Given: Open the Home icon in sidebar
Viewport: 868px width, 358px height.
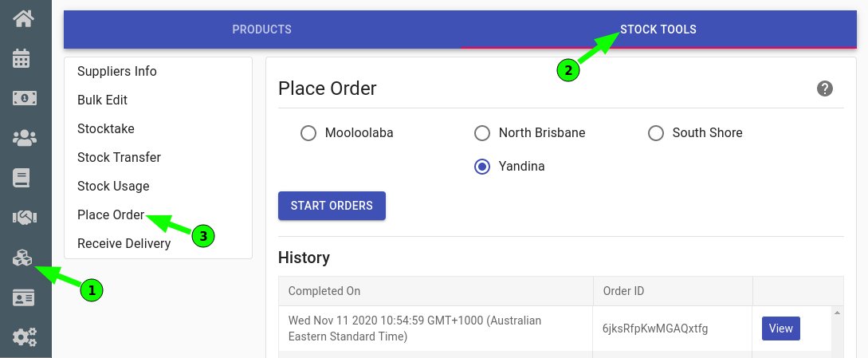Looking at the screenshot, I should coord(23,19).
